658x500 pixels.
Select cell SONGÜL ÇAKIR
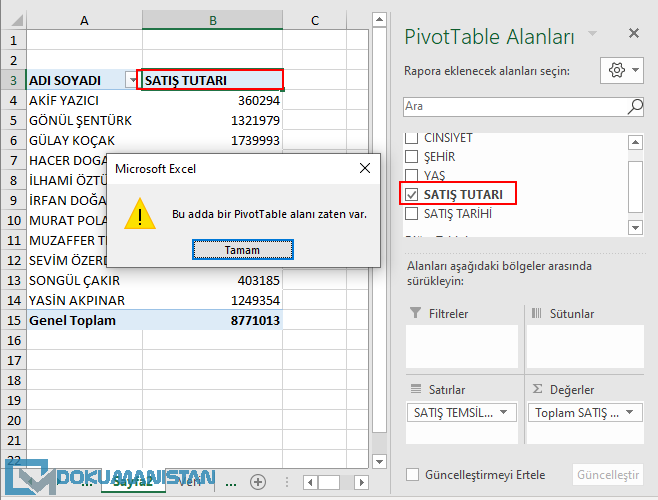[x=84, y=280]
